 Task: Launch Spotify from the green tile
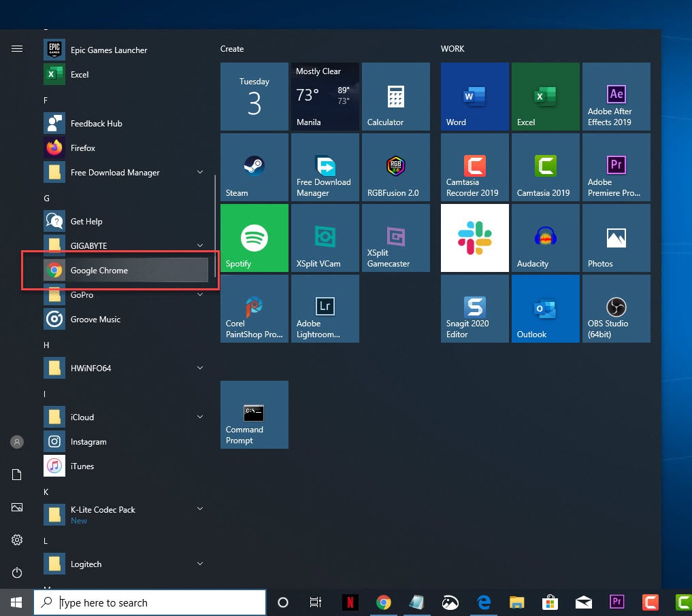pyautogui.click(x=255, y=238)
